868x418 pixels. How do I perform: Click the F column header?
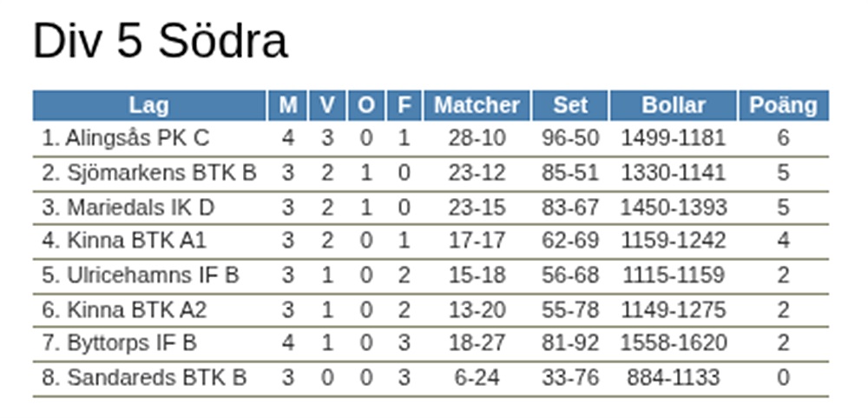click(x=404, y=105)
